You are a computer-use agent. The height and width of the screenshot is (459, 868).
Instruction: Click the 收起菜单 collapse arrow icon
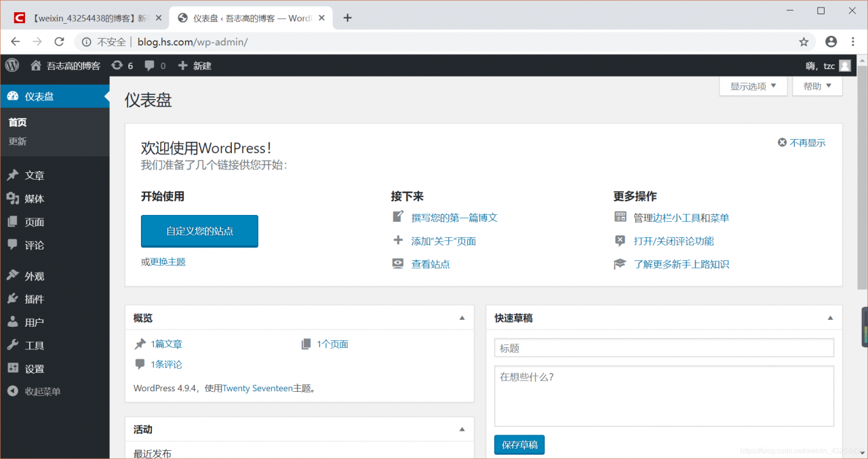tap(13, 391)
